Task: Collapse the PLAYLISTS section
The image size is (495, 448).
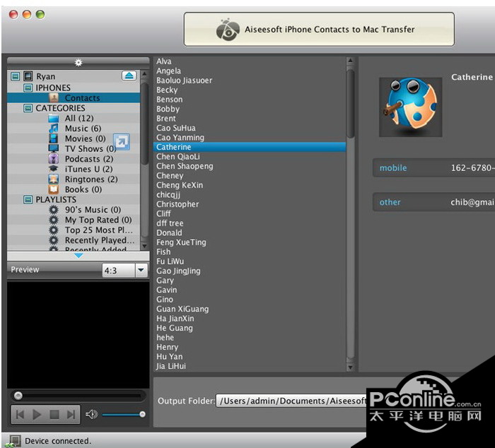Action: coord(28,200)
